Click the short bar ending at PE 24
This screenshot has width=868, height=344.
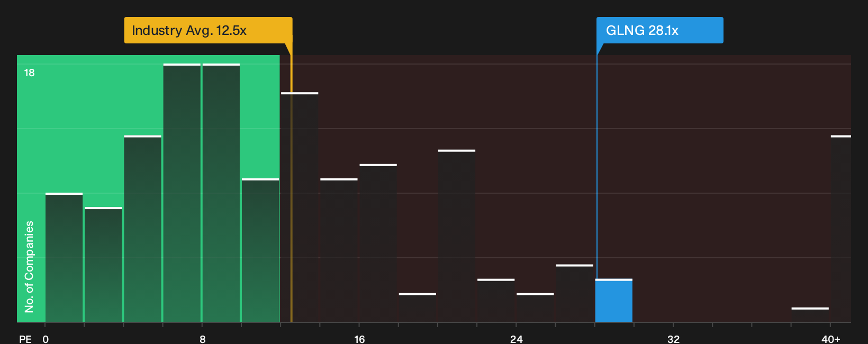(x=496, y=301)
